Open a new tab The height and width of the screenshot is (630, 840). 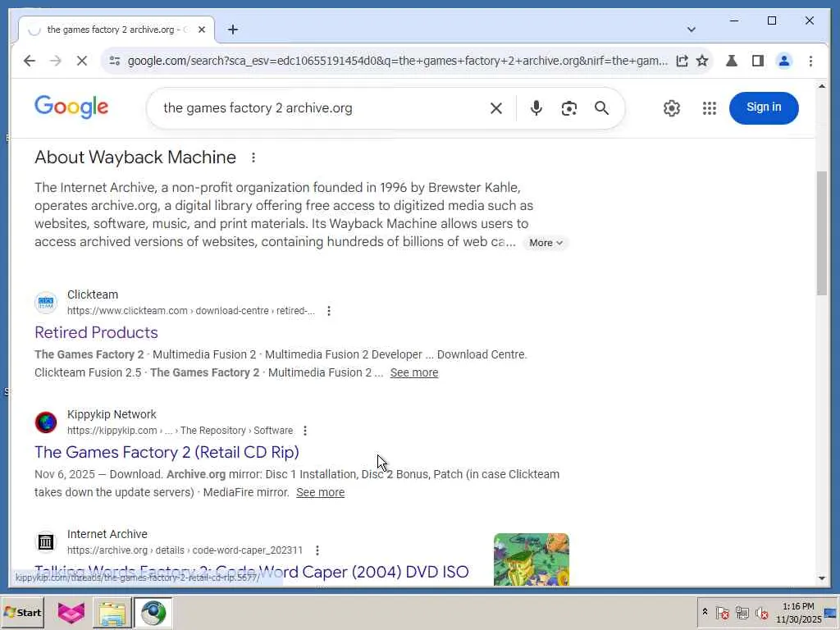click(232, 30)
